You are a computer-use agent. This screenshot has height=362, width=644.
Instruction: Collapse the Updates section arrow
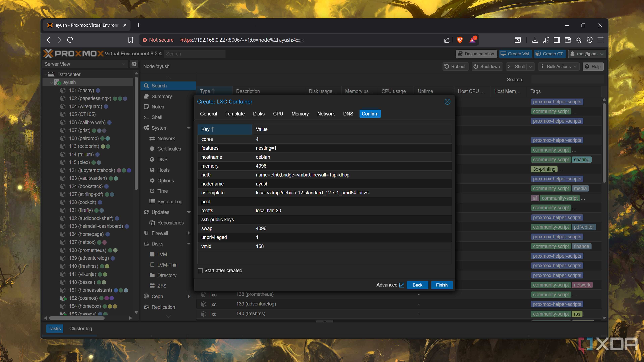(189, 212)
